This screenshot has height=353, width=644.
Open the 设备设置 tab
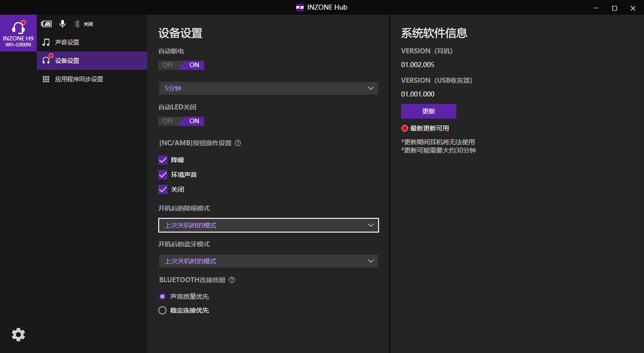coord(92,61)
